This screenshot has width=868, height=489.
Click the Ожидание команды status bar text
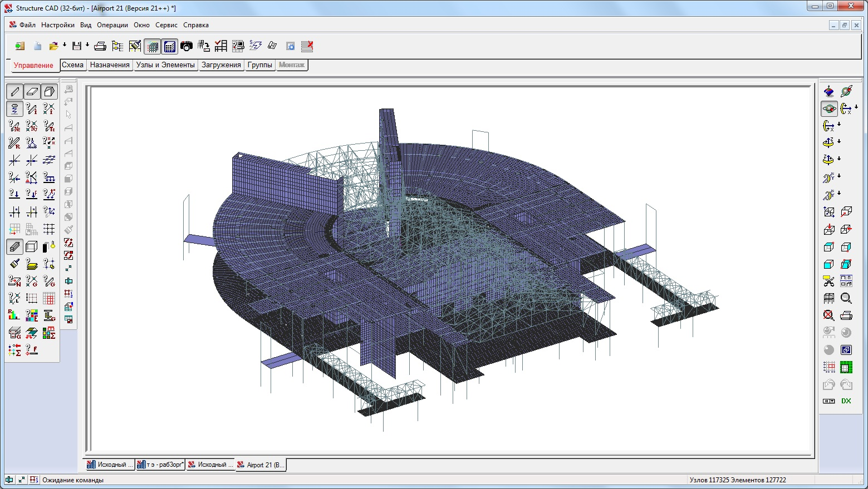pos(73,480)
